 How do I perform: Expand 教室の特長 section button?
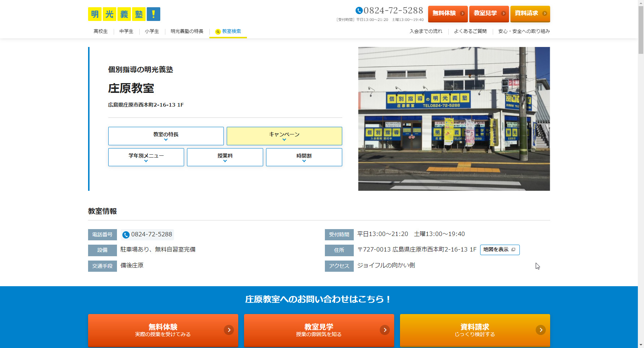click(166, 136)
